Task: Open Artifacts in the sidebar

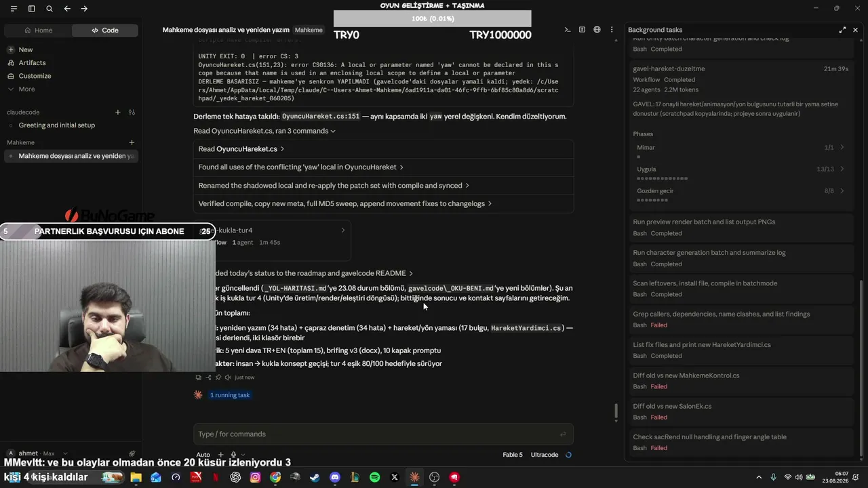Action: click(x=71, y=63)
